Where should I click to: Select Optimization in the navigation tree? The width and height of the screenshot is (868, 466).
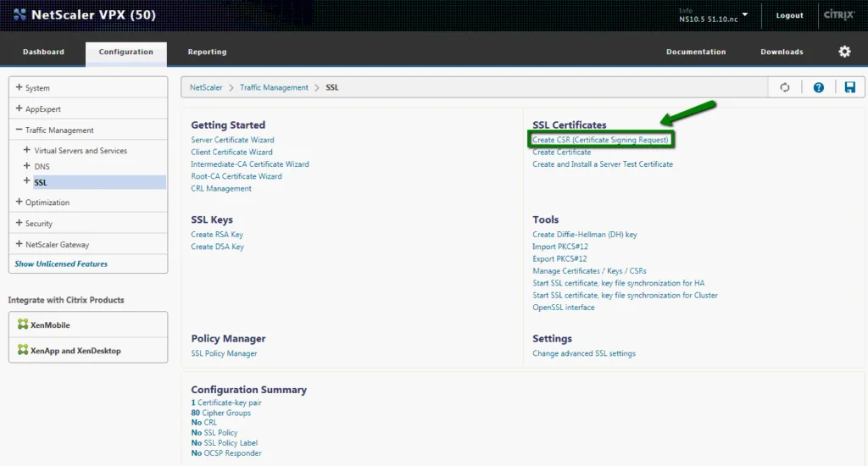[47, 202]
